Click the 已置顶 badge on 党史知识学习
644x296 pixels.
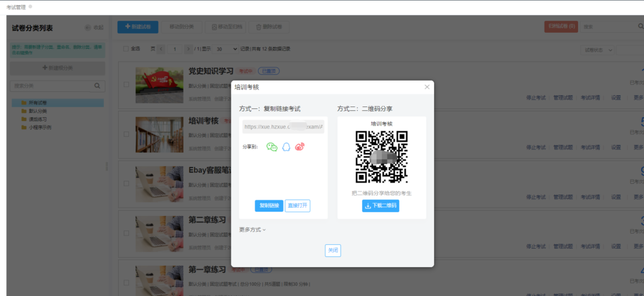[269, 71]
